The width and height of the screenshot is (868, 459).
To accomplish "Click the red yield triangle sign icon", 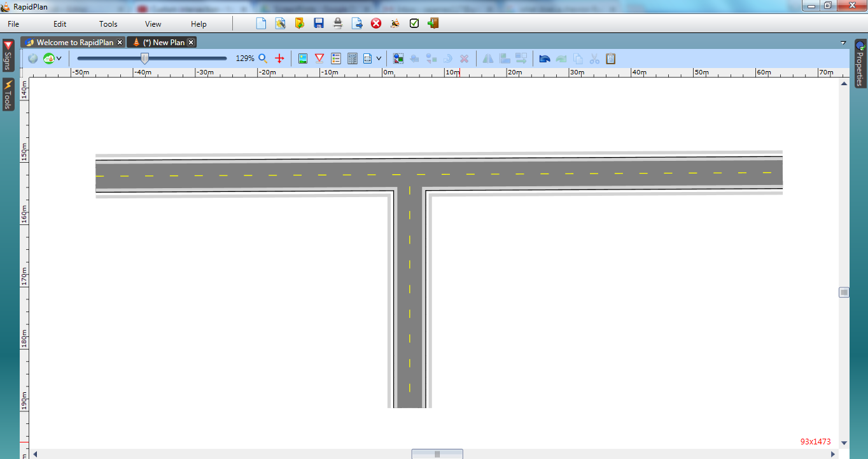I will 319,58.
